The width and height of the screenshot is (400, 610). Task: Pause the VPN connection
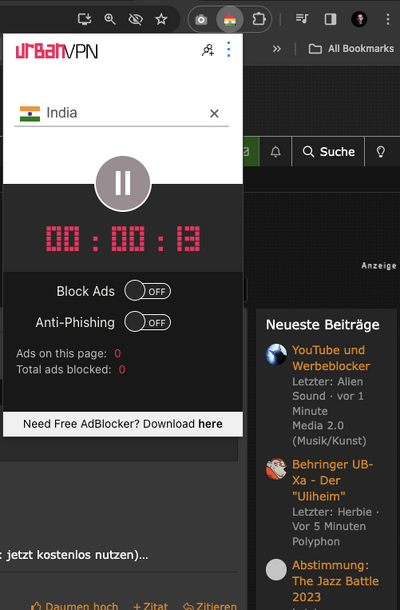(123, 183)
